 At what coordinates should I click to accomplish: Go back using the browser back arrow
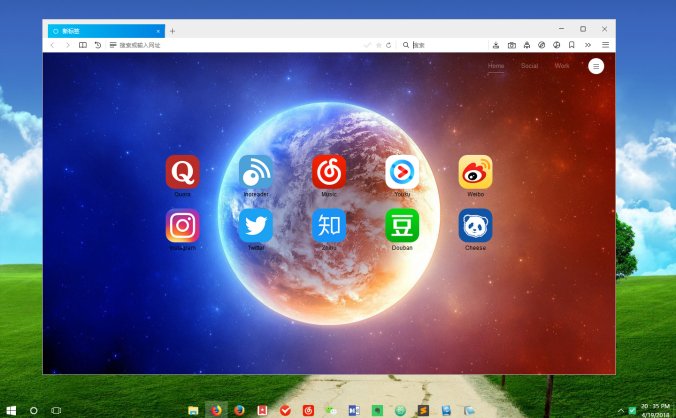[52, 45]
